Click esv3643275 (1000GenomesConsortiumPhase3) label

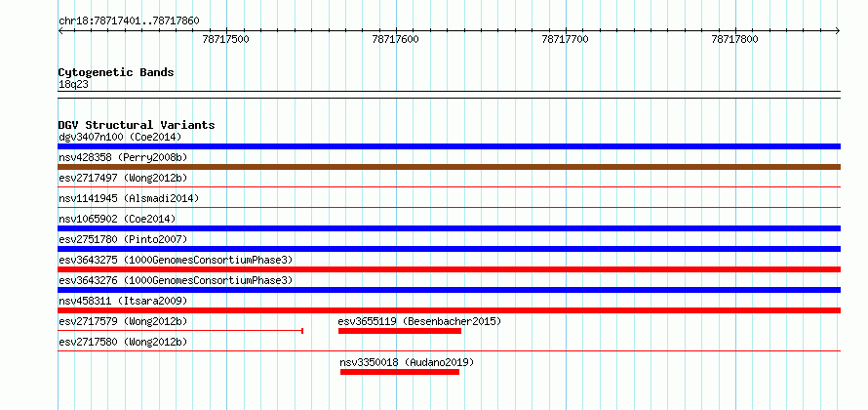[176, 260]
